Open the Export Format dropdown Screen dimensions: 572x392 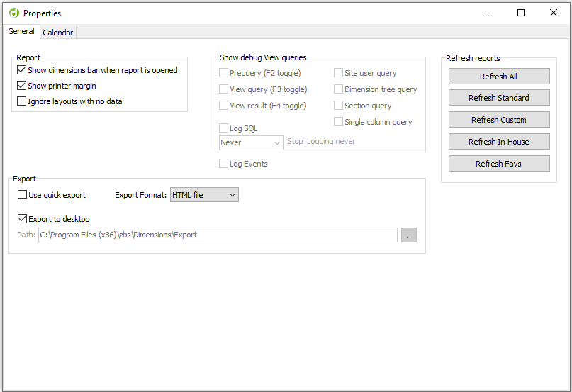coord(204,195)
